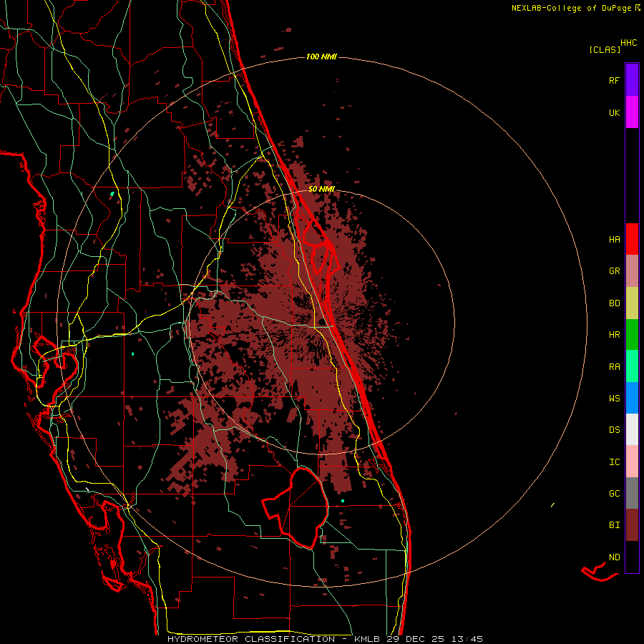Viewport: 644px width, 644px height.
Task: Click the 13:45 time stamp
Action: click(468, 639)
